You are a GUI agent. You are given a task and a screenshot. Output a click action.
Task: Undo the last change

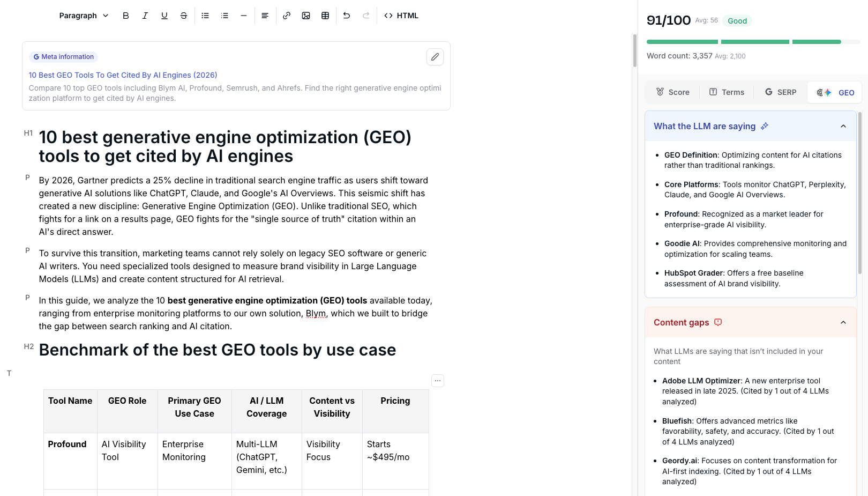(x=347, y=16)
